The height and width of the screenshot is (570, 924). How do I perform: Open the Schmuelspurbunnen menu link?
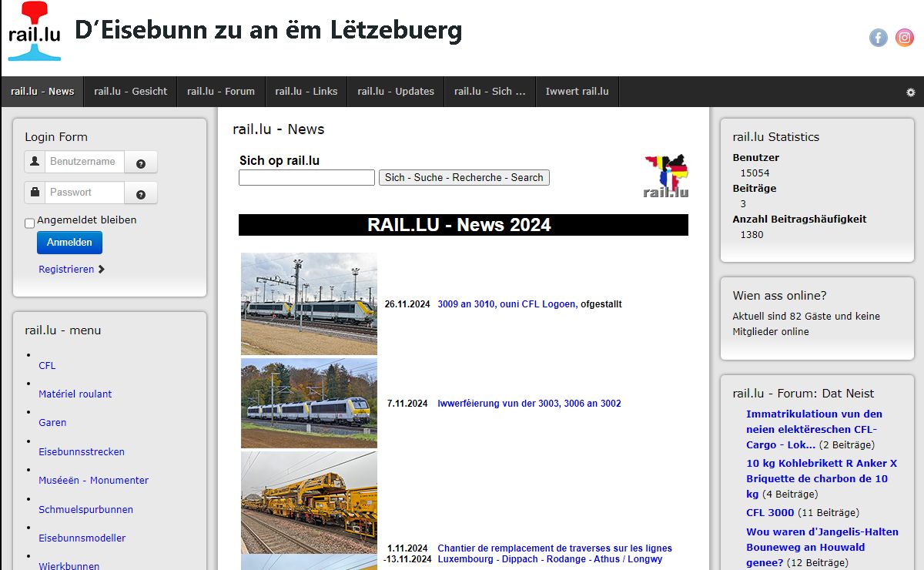point(86,510)
